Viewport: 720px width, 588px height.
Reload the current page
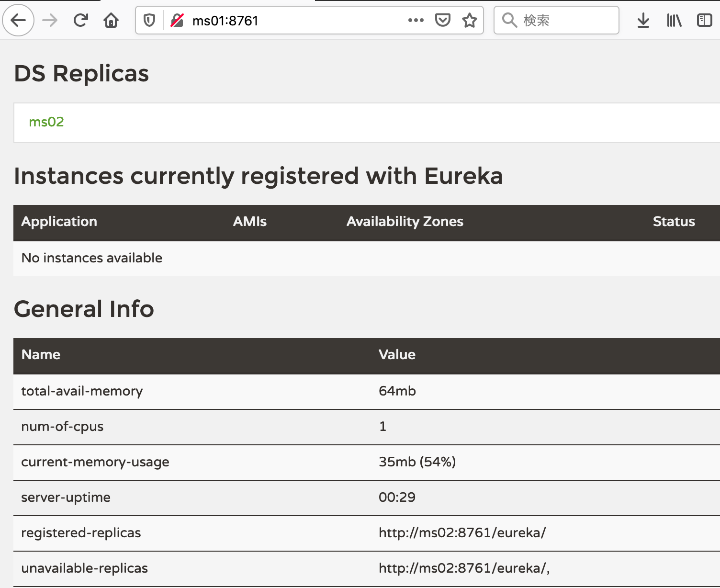click(x=80, y=21)
